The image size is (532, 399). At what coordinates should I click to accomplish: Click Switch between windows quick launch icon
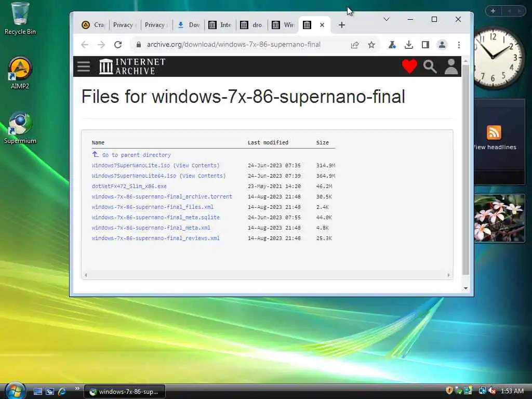tap(50, 392)
